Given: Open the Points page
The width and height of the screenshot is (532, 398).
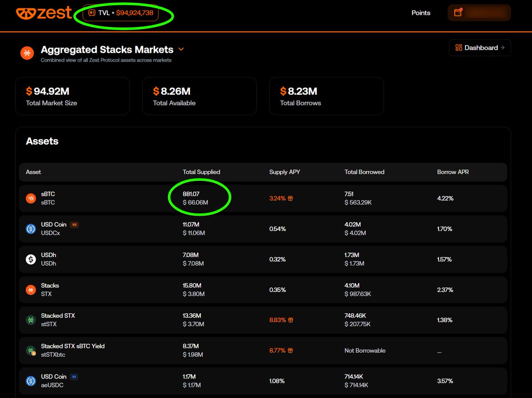Looking at the screenshot, I should (x=421, y=13).
